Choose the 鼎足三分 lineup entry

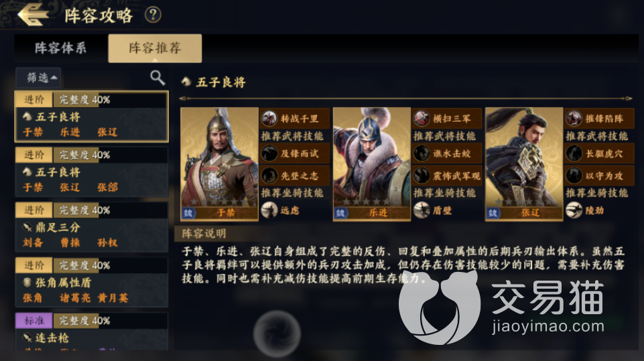tap(92, 226)
